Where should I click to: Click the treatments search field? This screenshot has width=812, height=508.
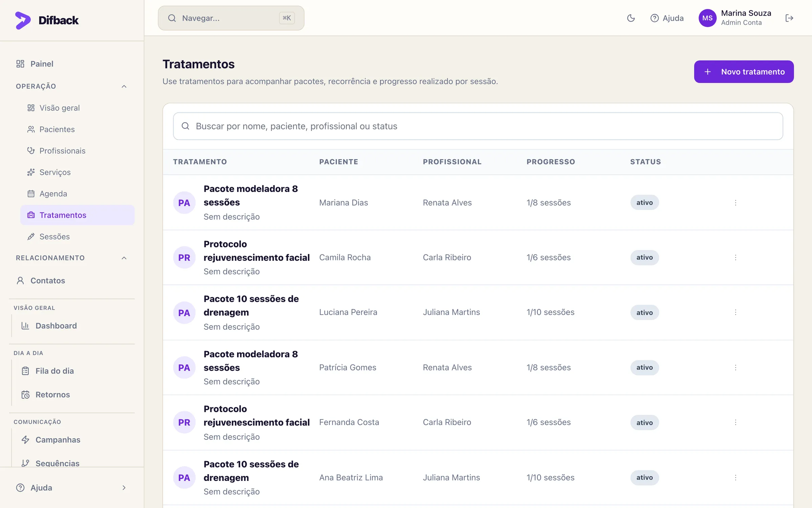(478, 126)
